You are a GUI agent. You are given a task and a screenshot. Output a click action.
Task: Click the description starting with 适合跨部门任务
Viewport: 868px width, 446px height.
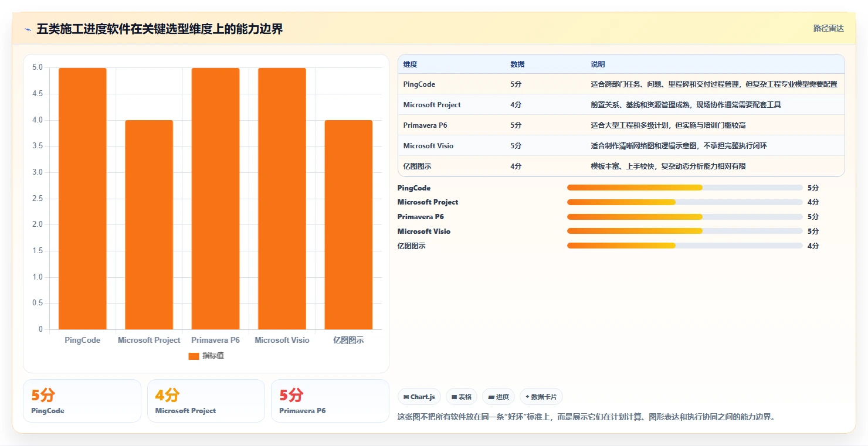[x=714, y=84]
